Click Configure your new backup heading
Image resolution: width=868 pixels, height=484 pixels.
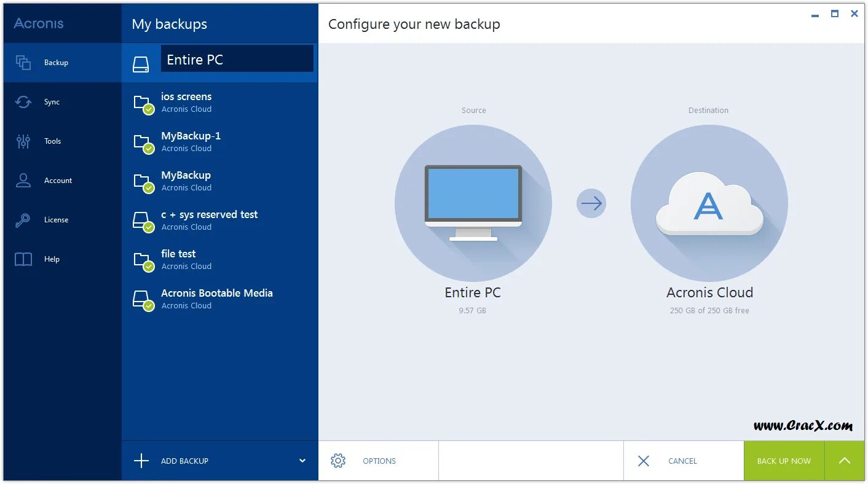click(x=414, y=24)
